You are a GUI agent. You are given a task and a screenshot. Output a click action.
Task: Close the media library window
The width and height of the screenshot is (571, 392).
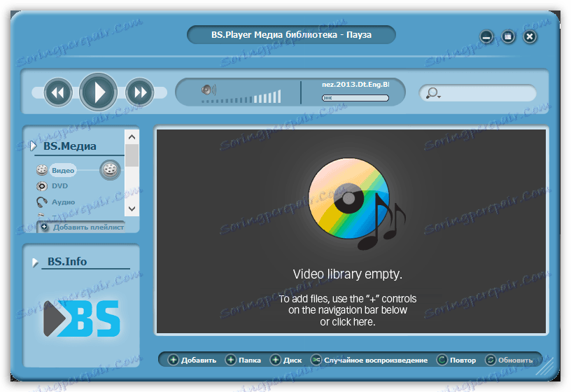coord(530,37)
